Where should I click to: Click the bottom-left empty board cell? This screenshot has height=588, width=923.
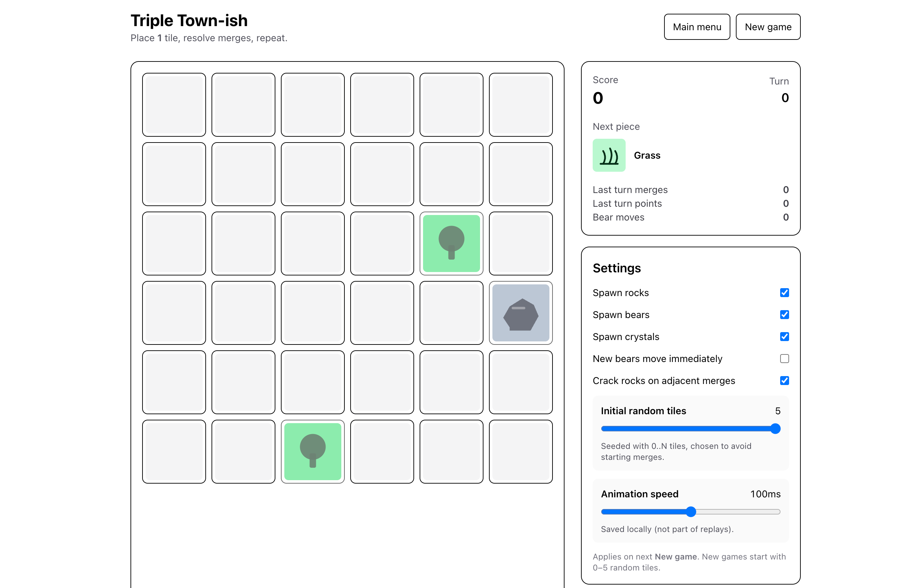174,452
